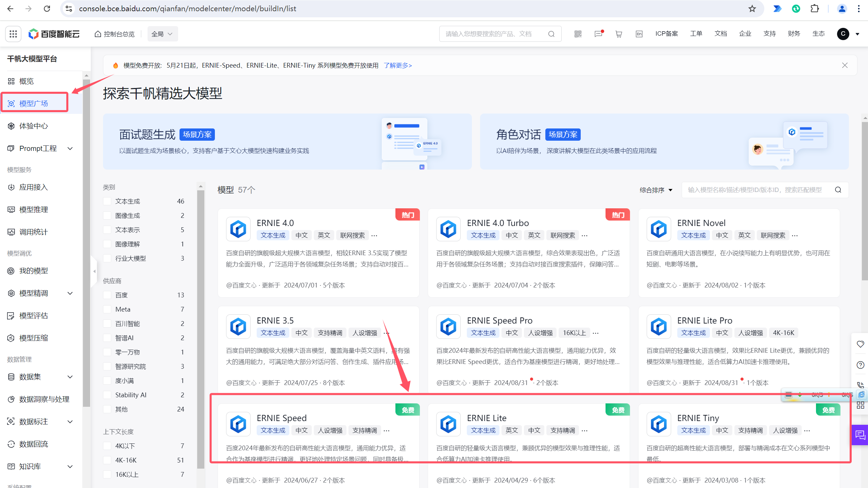This screenshot has height=488, width=868.
Task: Open the 综合排序 sort dropdown
Action: [656, 190]
